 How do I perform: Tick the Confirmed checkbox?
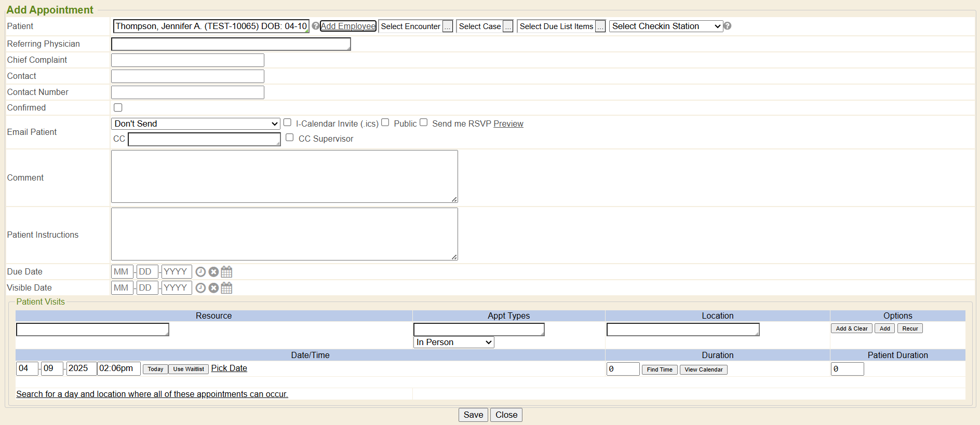118,107
